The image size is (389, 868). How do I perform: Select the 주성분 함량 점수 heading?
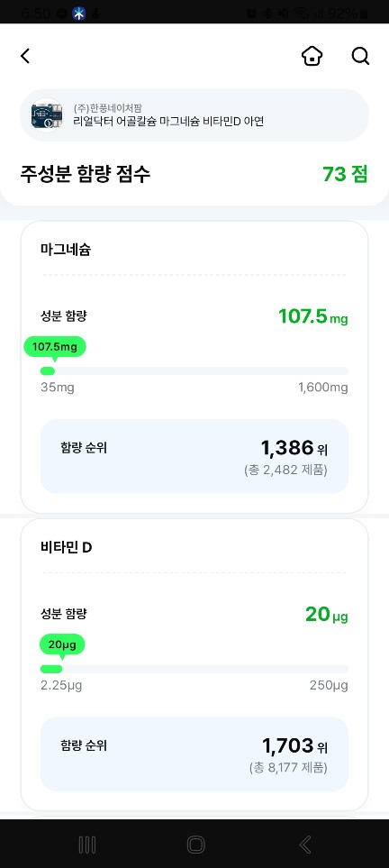coord(85,174)
